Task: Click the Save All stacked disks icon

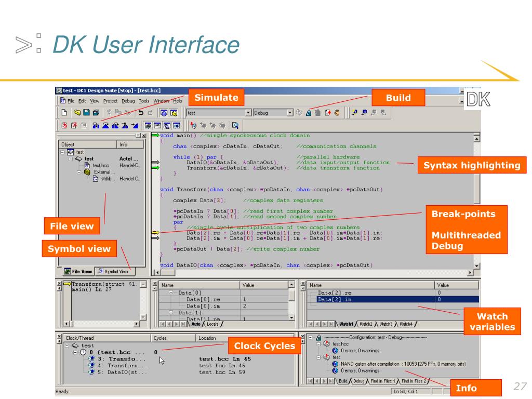Action: click(x=96, y=113)
